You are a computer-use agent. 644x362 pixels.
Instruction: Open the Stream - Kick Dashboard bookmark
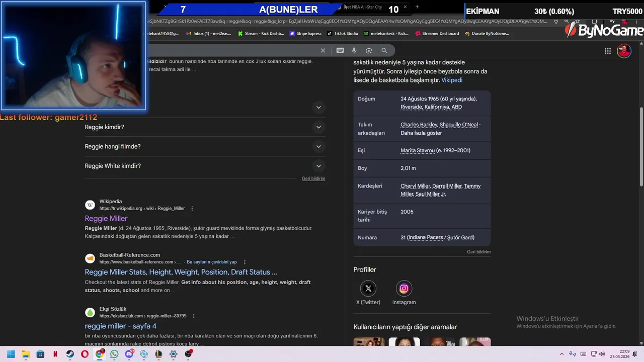[x=261, y=34]
